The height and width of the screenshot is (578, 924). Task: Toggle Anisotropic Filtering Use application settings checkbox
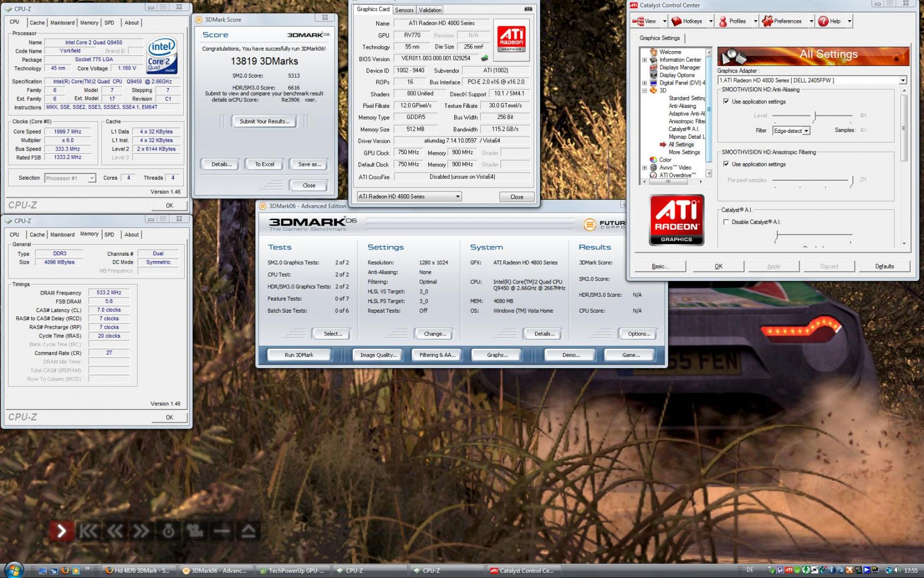point(726,164)
